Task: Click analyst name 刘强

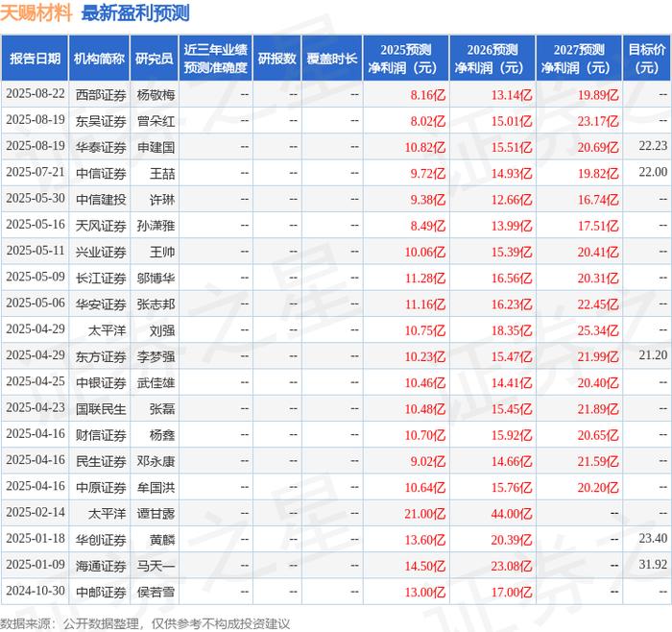Action: click(x=162, y=330)
